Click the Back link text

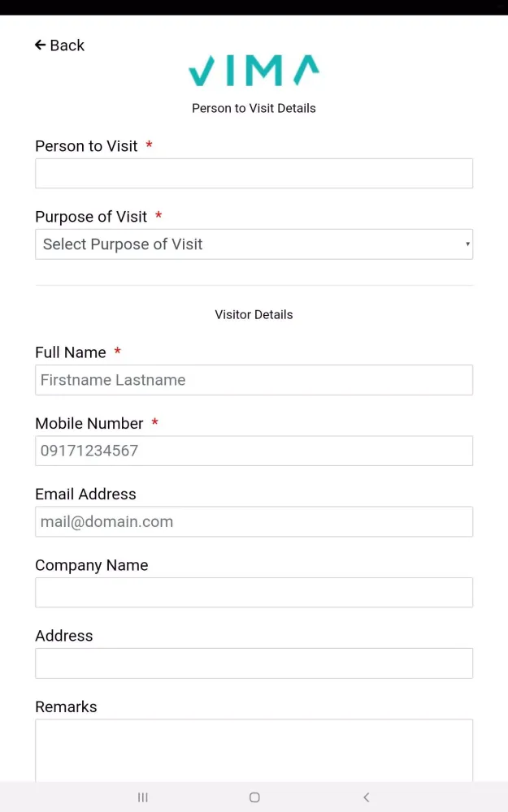pos(67,45)
